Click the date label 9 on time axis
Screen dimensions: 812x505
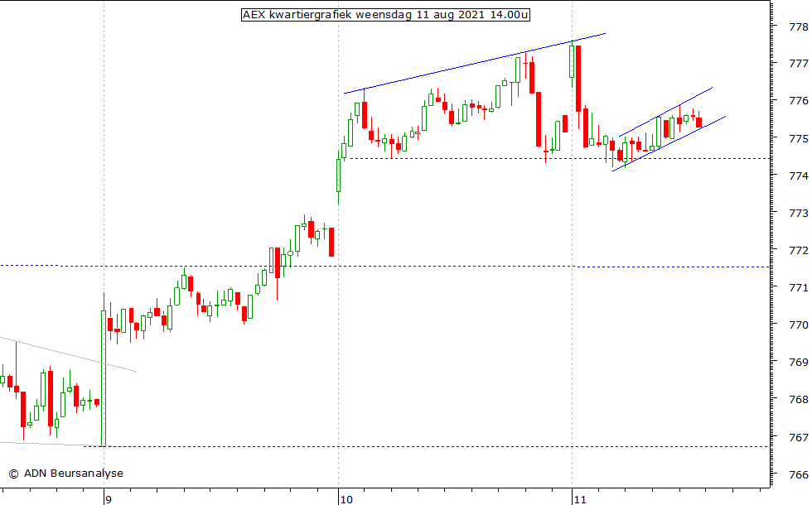108,499
